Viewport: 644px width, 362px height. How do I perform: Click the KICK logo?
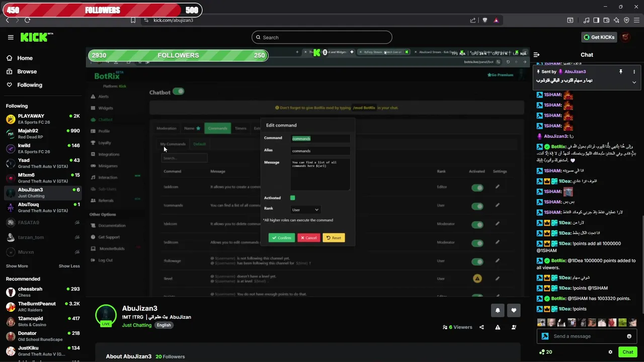point(37,37)
